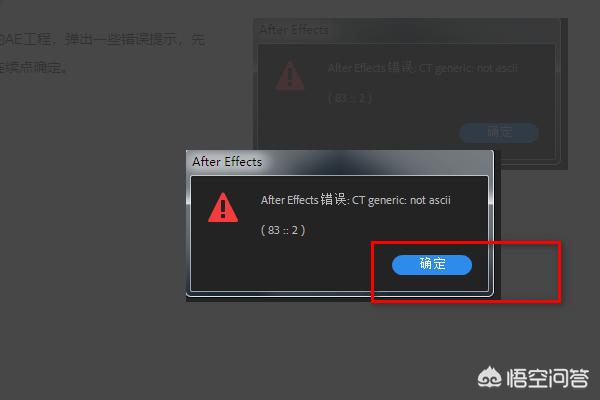The image size is (600, 400).
Task: Click the (83 :: 2) error code text
Action: pos(283,230)
